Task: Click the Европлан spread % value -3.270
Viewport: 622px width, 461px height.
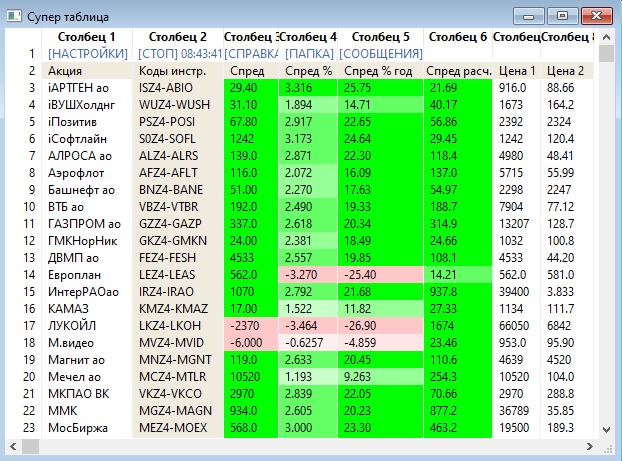Action: 308,275
